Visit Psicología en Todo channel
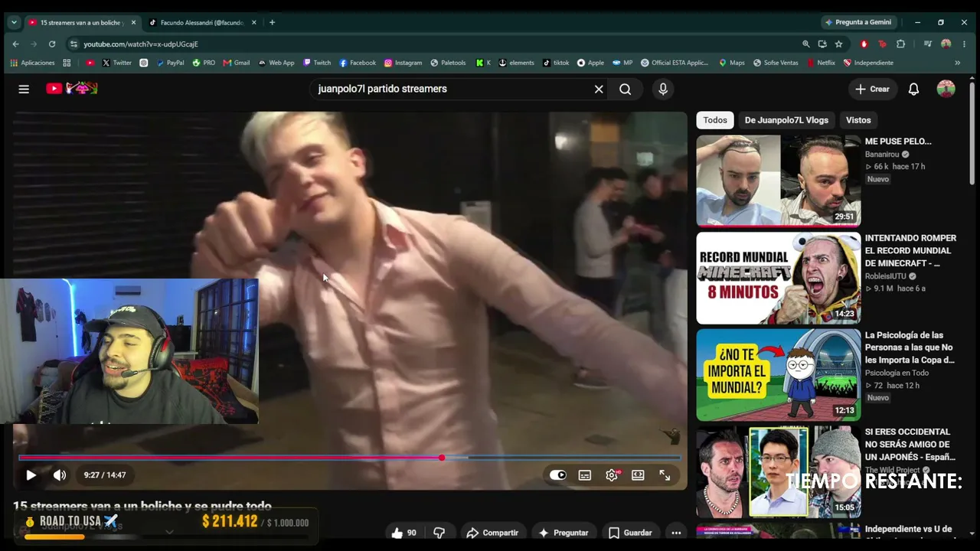The width and height of the screenshot is (980, 551). click(x=897, y=373)
